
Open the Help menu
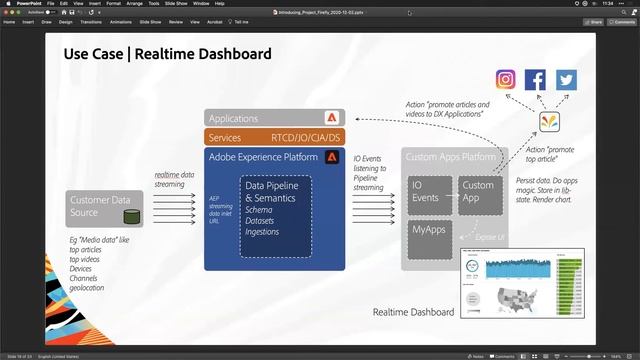pos(220,3)
